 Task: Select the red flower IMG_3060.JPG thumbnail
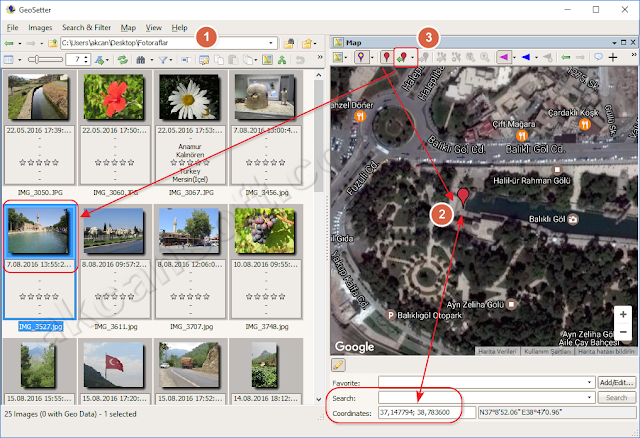[114, 97]
